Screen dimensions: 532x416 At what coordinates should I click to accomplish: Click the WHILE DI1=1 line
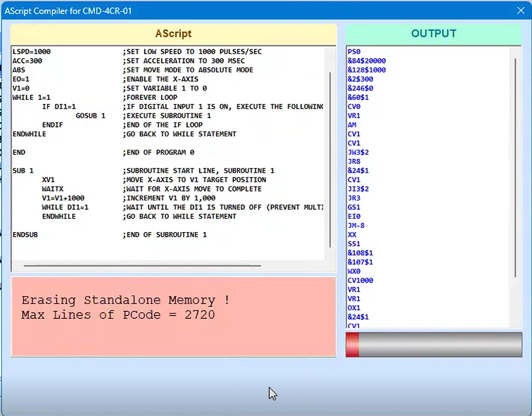coord(65,207)
